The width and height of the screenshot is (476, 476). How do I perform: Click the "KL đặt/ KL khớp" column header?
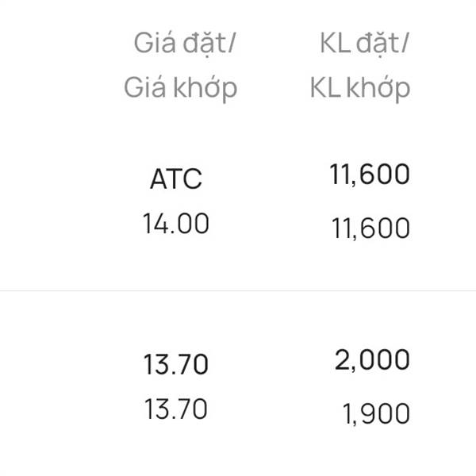[x=360, y=65]
